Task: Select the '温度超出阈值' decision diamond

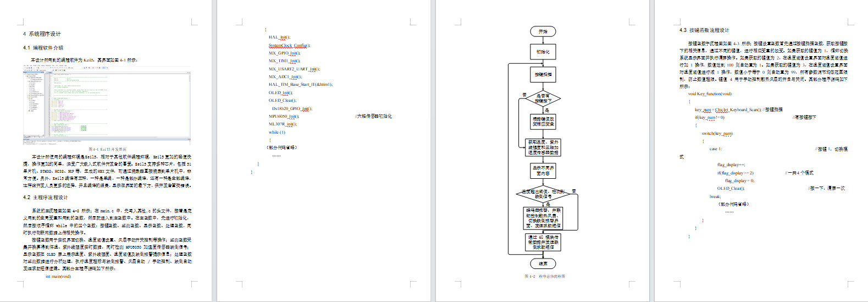Action: click(x=543, y=194)
